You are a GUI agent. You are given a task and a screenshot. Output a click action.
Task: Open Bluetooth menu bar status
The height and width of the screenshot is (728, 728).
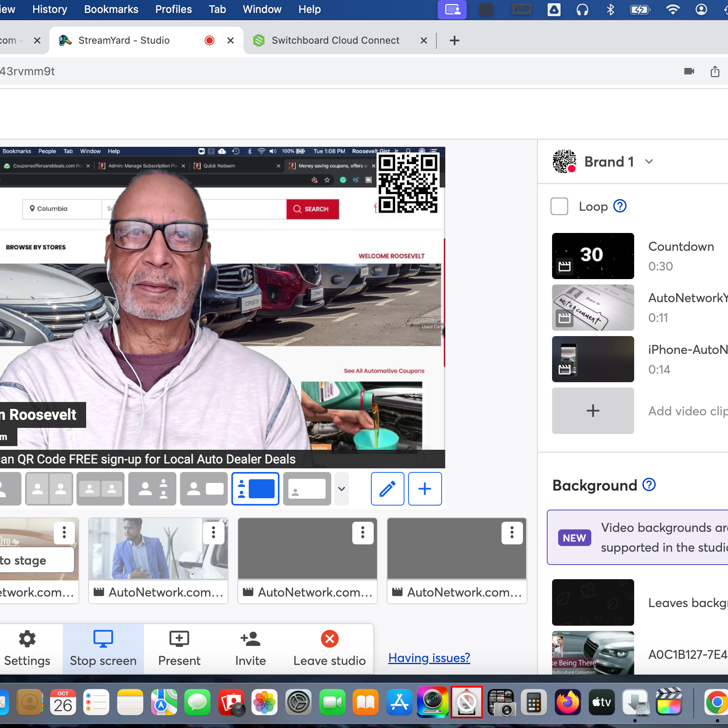pos(611,9)
